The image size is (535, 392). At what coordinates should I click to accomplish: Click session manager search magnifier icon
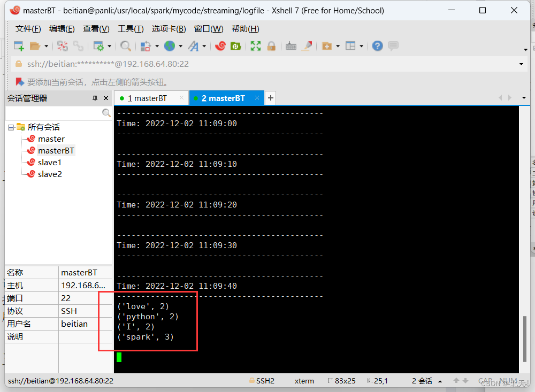[x=106, y=113]
